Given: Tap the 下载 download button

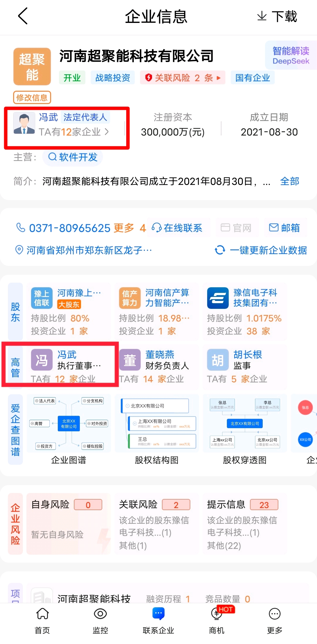Looking at the screenshot, I should pyautogui.click(x=277, y=16).
